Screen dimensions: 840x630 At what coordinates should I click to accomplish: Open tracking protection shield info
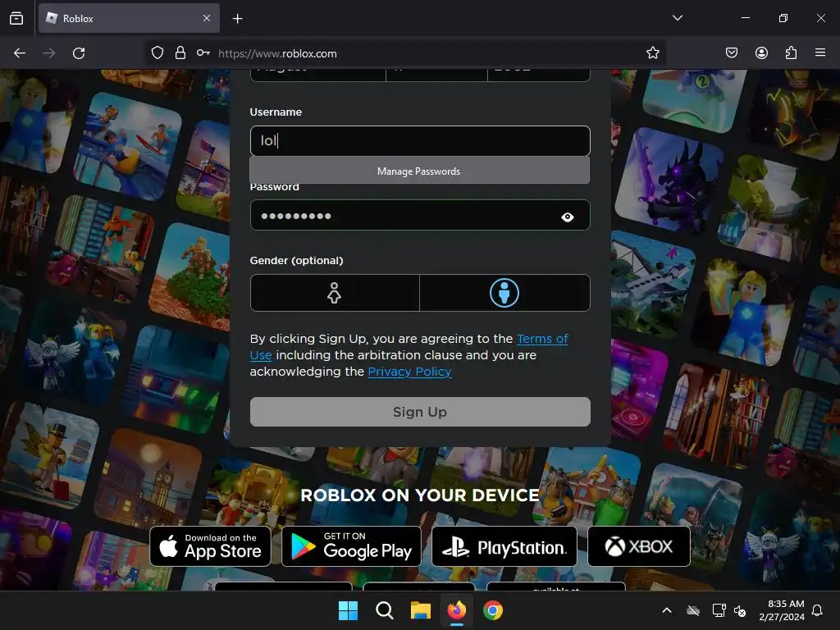click(x=157, y=53)
